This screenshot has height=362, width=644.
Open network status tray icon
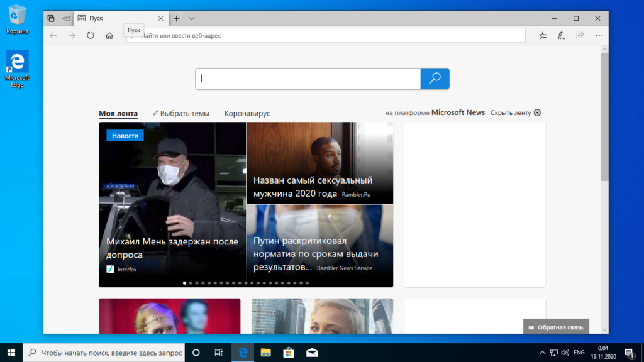(x=553, y=353)
